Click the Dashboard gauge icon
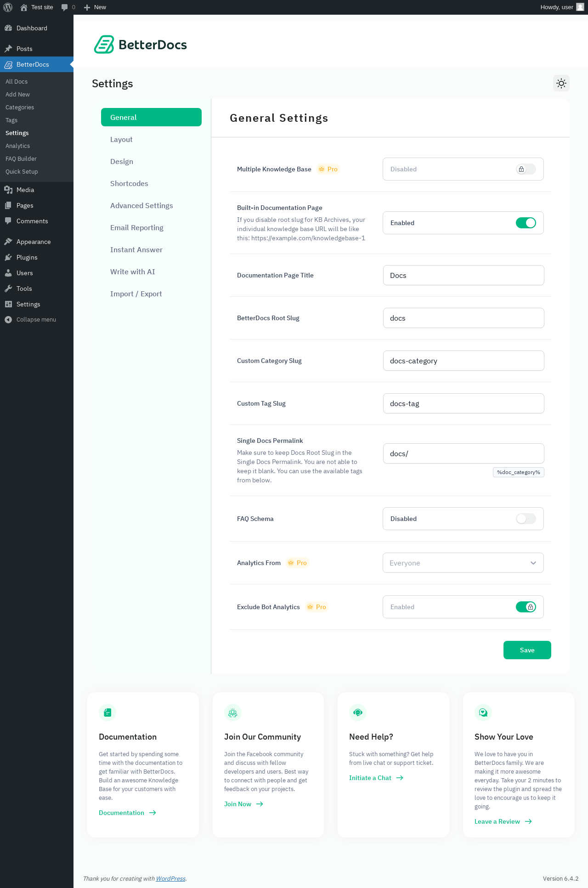Screen dimensions: 588x888 click(8, 28)
